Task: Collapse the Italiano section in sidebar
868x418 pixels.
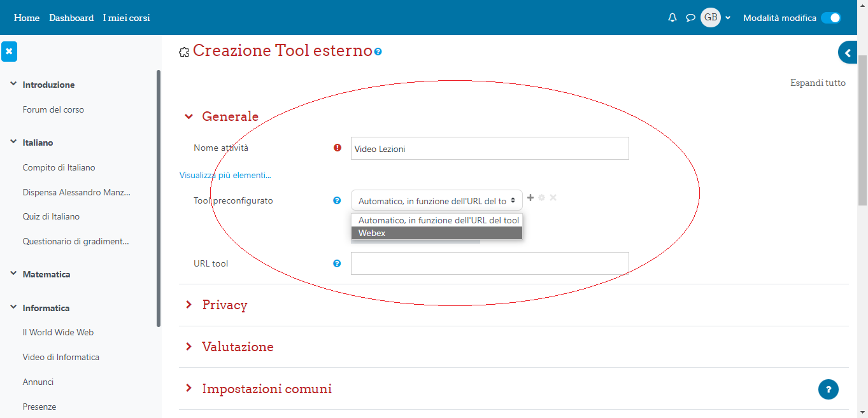Action: [13, 143]
